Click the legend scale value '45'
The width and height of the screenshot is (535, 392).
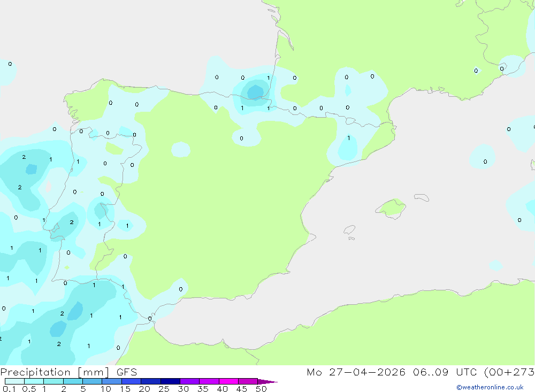click(x=242, y=389)
